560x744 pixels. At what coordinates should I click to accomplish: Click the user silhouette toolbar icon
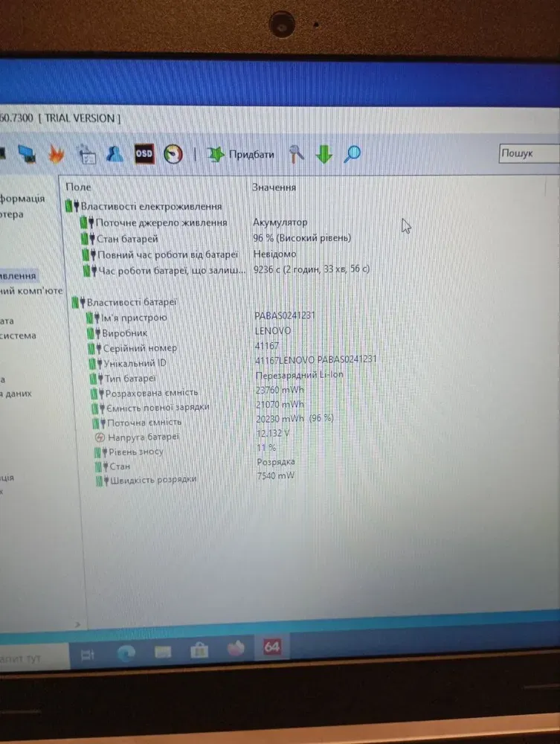[115, 154]
